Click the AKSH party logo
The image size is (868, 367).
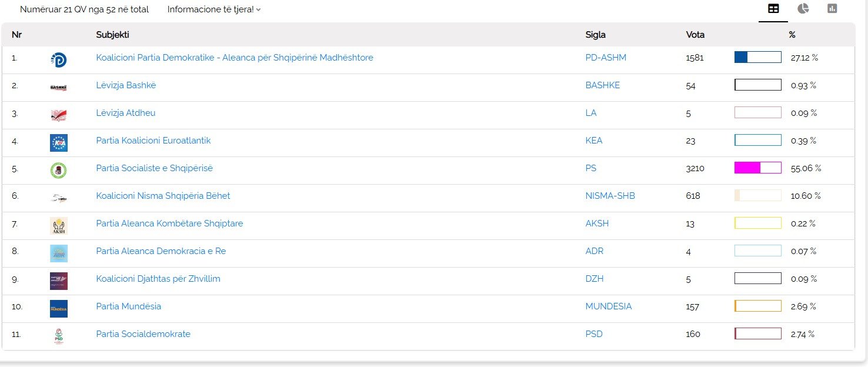pyautogui.click(x=59, y=225)
